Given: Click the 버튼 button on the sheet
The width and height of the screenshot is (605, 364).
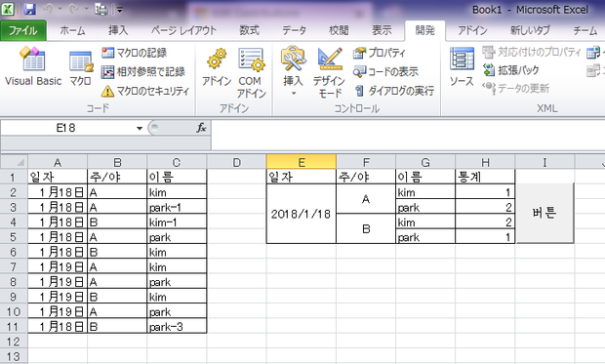Looking at the screenshot, I should click(x=544, y=213).
